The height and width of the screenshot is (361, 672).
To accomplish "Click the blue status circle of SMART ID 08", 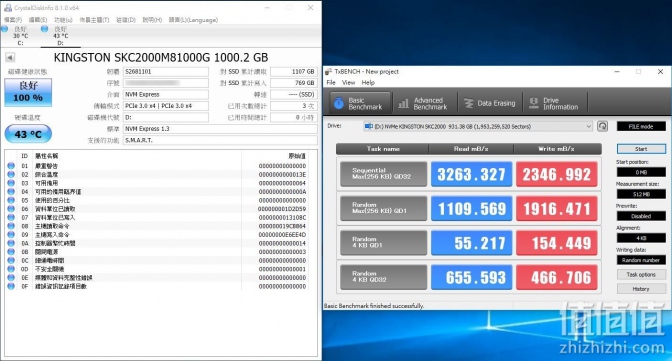I will (11, 226).
